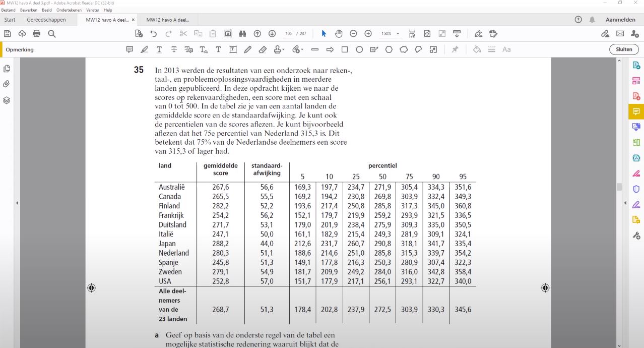Open the Fill & Sign pen tool
The image size is (644, 348).
(478, 34)
